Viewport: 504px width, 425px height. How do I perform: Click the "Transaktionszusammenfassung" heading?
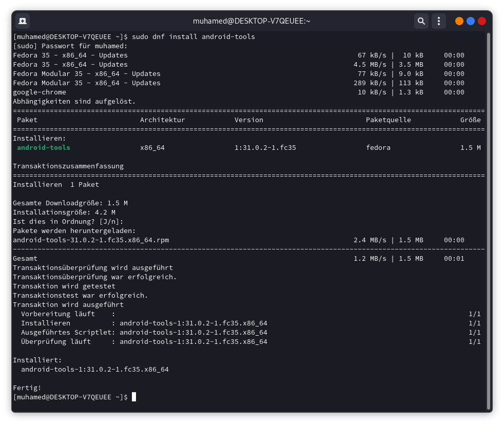coord(68,166)
